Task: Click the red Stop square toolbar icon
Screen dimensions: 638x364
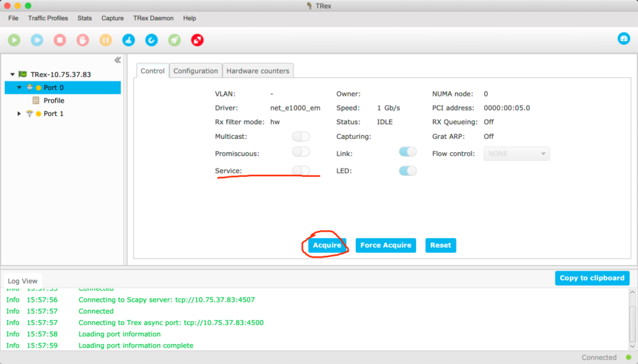Action: (x=60, y=40)
